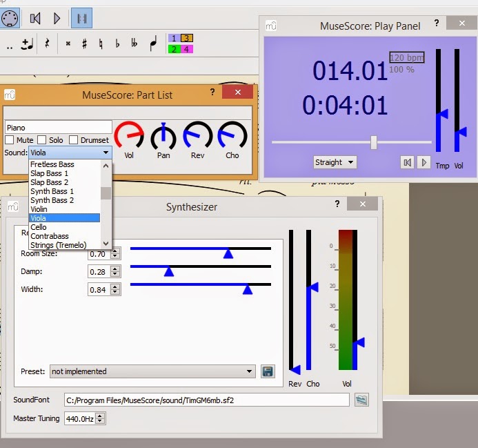478x448 pixels.
Task: Select the rest icon
Action: pyautogui.click(x=47, y=43)
